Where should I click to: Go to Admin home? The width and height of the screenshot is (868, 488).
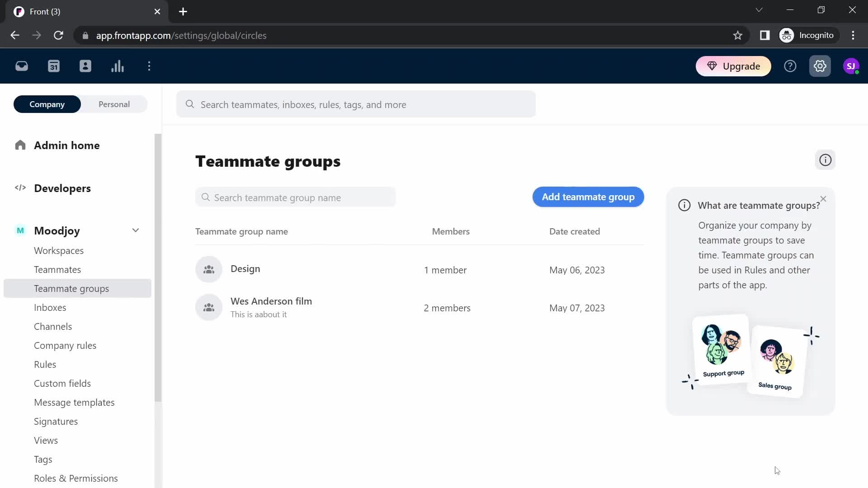(x=67, y=145)
